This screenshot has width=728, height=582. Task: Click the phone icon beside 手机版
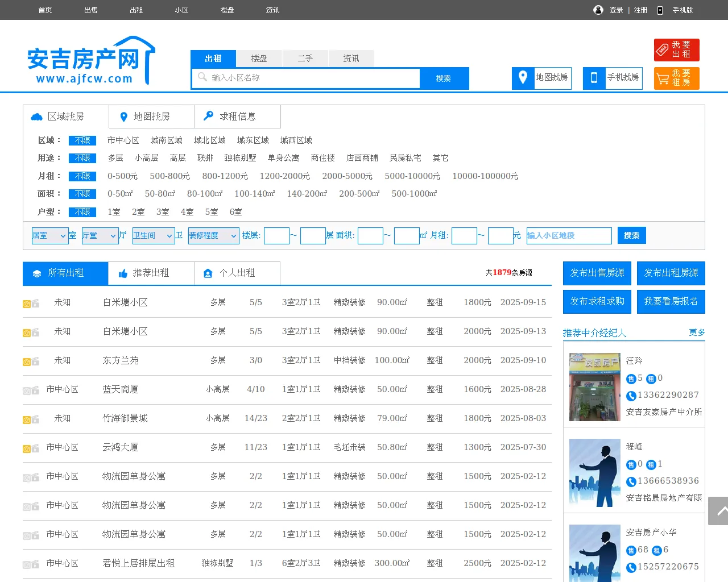pos(660,10)
